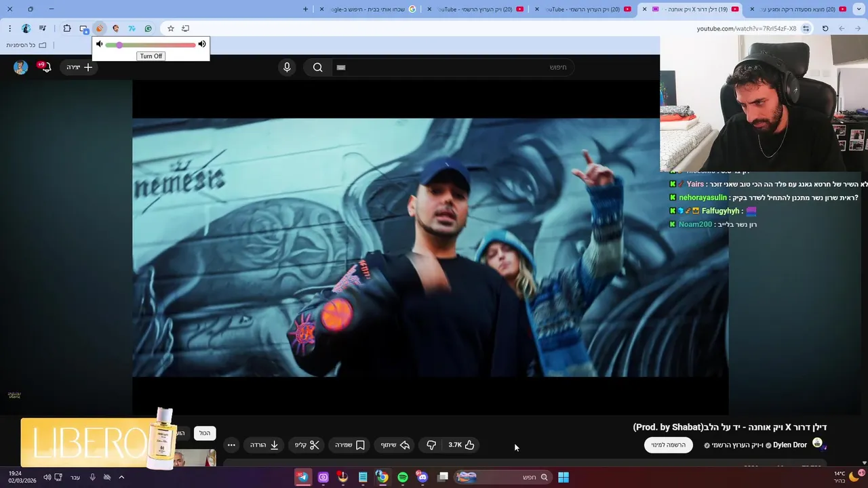Click the install/cast icon beside the star

[185, 28]
